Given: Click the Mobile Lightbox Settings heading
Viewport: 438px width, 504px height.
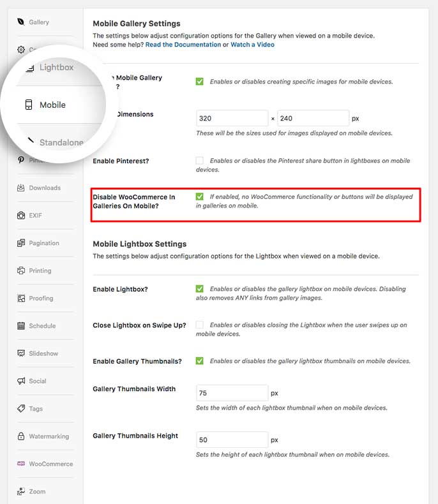Looking at the screenshot, I should click(x=140, y=244).
